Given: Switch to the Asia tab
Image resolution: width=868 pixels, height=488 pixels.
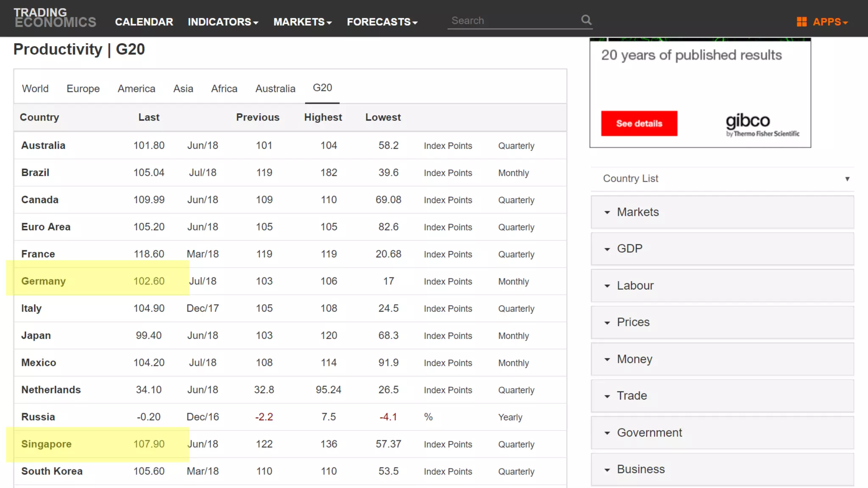Looking at the screenshot, I should point(183,89).
